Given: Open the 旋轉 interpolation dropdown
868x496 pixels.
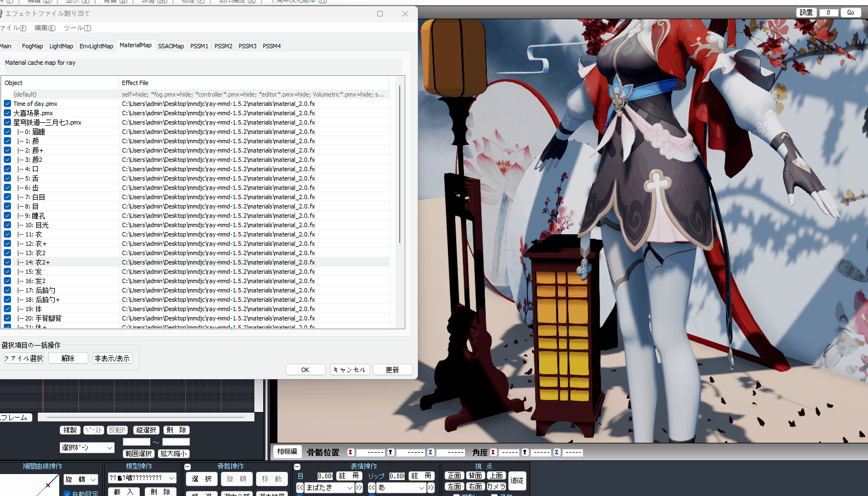Looking at the screenshot, I should [x=81, y=480].
